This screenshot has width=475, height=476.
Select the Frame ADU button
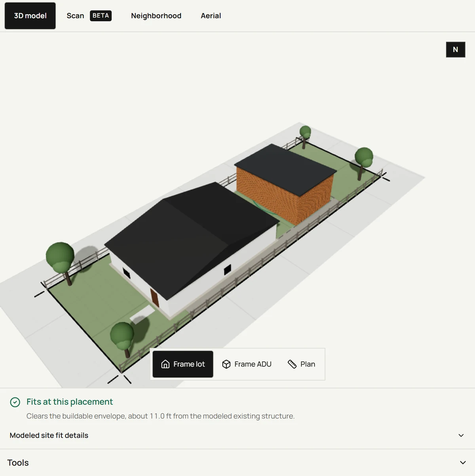pyautogui.click(x=247, y=364)
